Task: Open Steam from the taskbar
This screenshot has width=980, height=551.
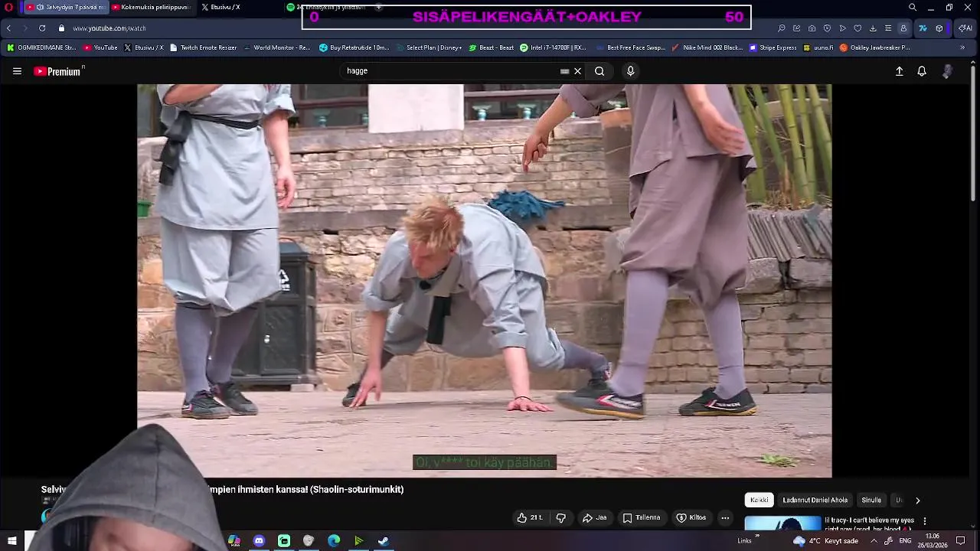Action: tap(384, 541)
